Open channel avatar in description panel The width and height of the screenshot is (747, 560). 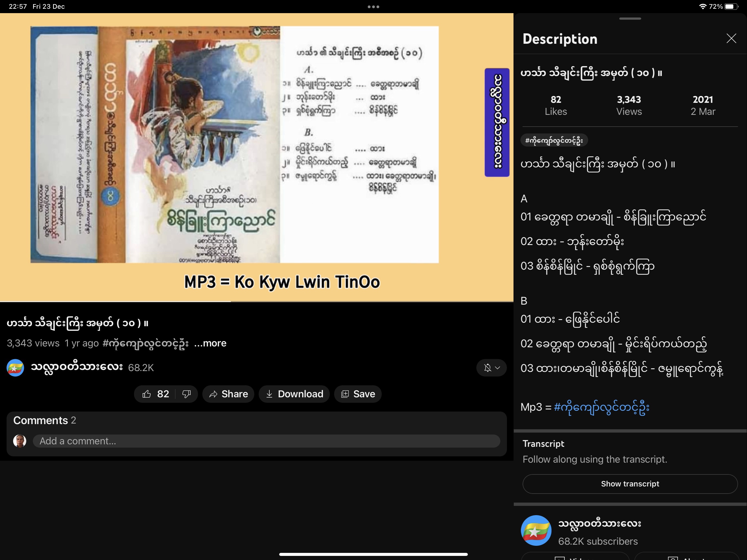536,530
